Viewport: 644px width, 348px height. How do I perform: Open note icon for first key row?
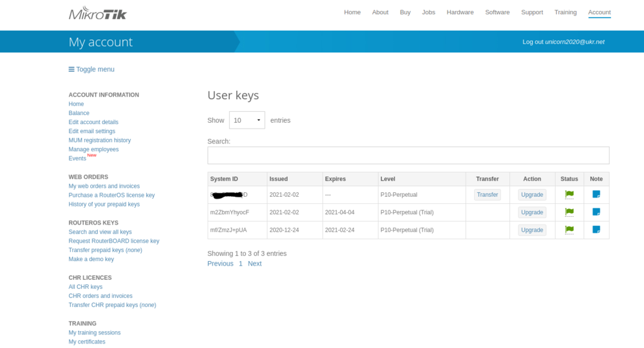596,194
